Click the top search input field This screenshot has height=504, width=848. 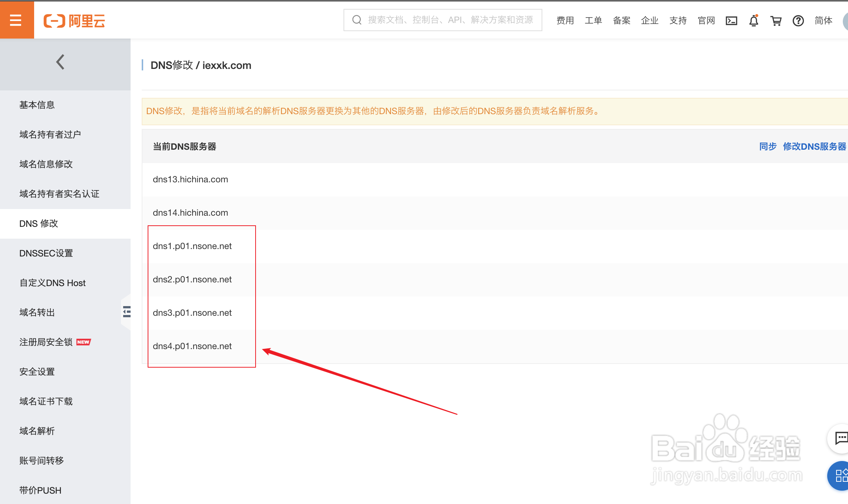[449, 20]
